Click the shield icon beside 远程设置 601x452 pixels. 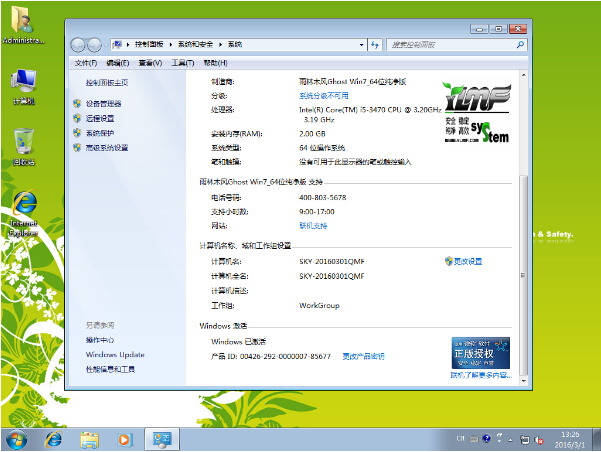pyautogui.click(x=77, y=118)
